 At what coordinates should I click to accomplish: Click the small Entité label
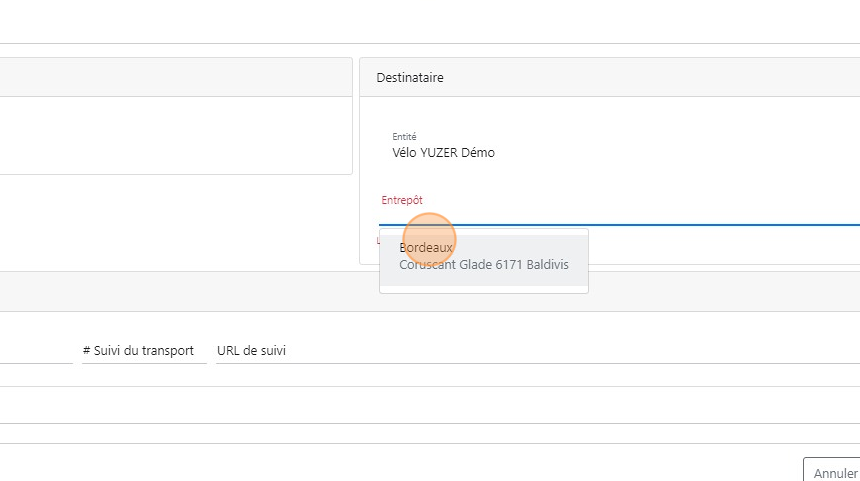point(404,136)
